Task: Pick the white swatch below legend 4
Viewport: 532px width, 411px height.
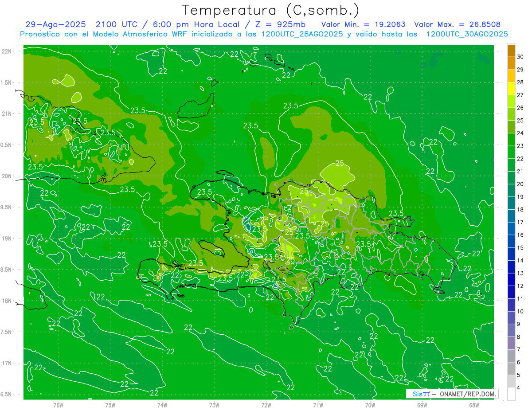Action: [x=511, y=394]
